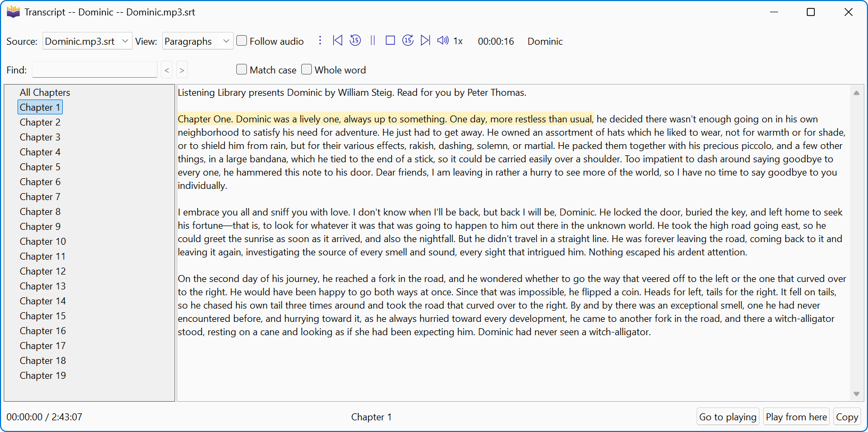Click the 00:00:16 playback time display
This screenshot has height=432, width=868.
pyautogui.click(x=495, y=41)
